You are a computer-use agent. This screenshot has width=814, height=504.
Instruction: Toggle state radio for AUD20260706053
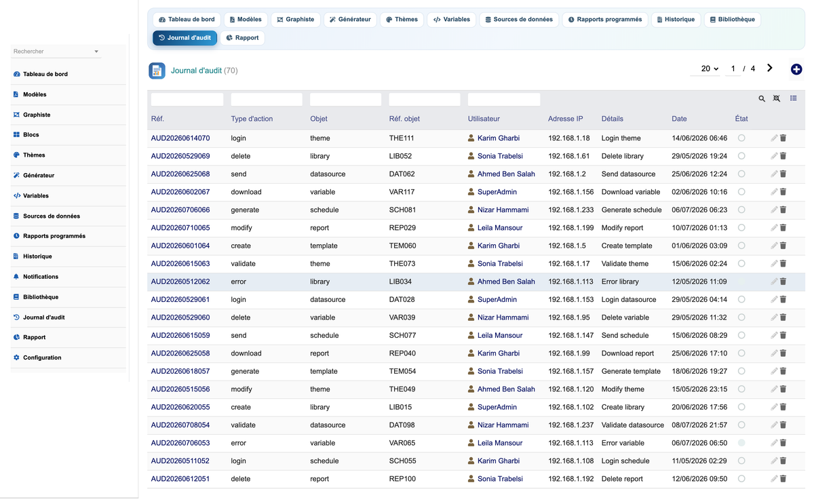point(741,443)
